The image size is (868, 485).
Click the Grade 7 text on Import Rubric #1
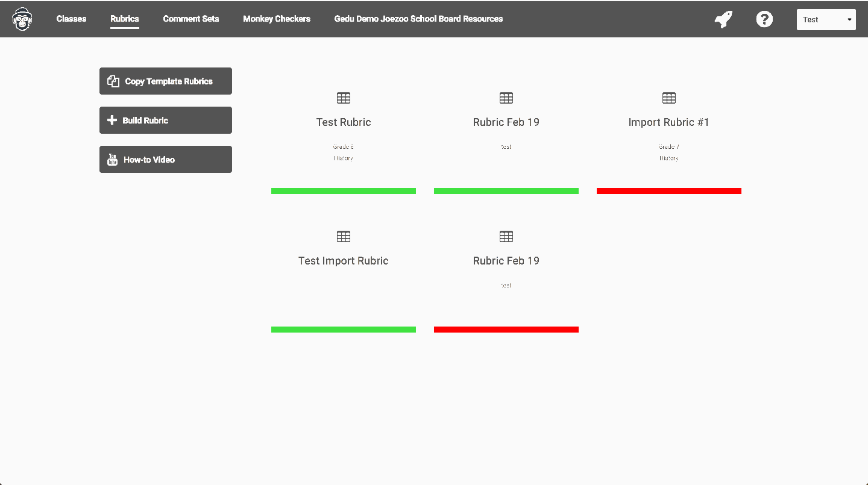669,146
